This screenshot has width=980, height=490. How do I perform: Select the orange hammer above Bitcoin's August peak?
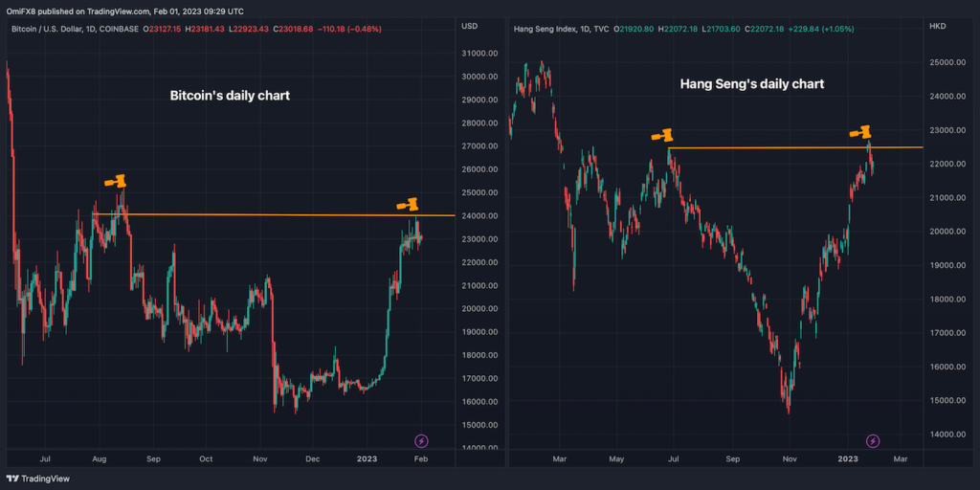(x=115, y=181)
